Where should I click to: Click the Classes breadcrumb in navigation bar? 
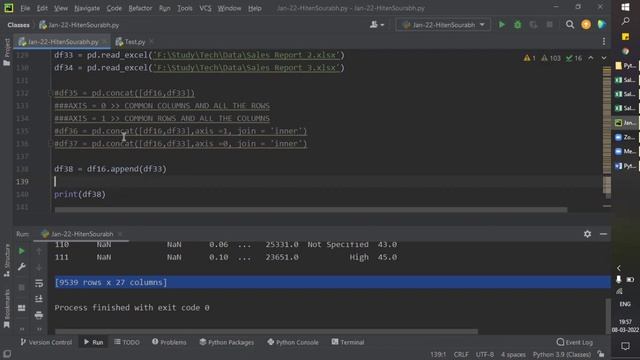(x=18, y=25)
